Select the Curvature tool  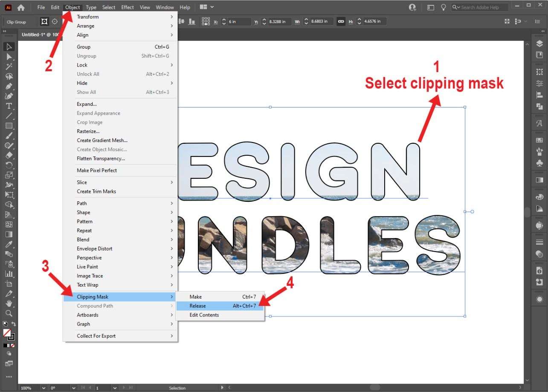tap(9, 96)
